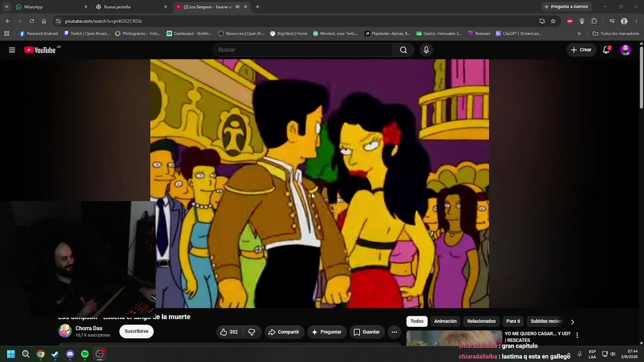The height and width of the screenshot is (362, 644).
Task: Select the Subidas recientes filter chip
Action: [546, 321]
